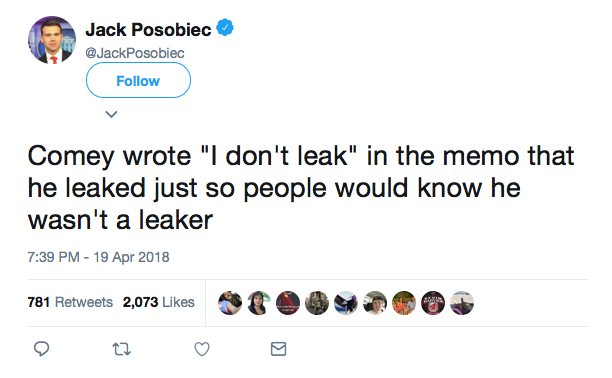612x378 pixels.
Task: Open Jack Posobiec's profile picture
Action: pos(52,40)
